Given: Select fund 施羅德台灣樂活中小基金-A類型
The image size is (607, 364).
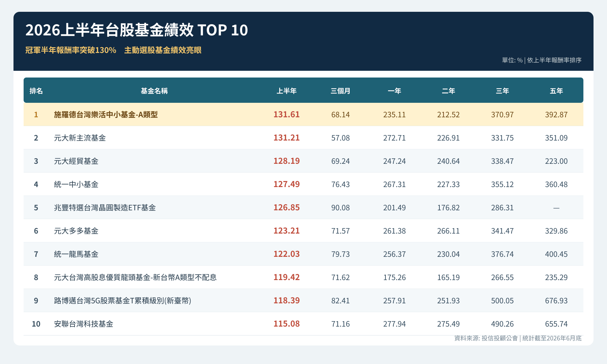Looking at the screenshot, I should (106, 115).
